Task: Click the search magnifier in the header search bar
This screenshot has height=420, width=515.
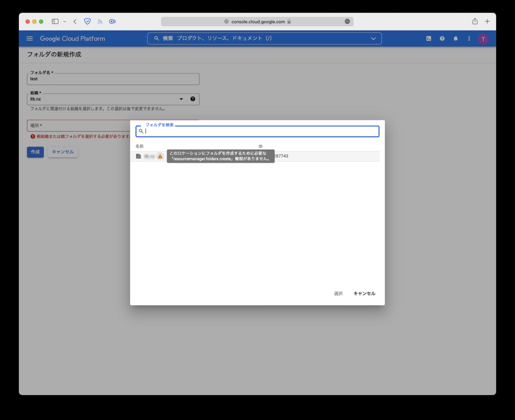Action: (156, 38)
